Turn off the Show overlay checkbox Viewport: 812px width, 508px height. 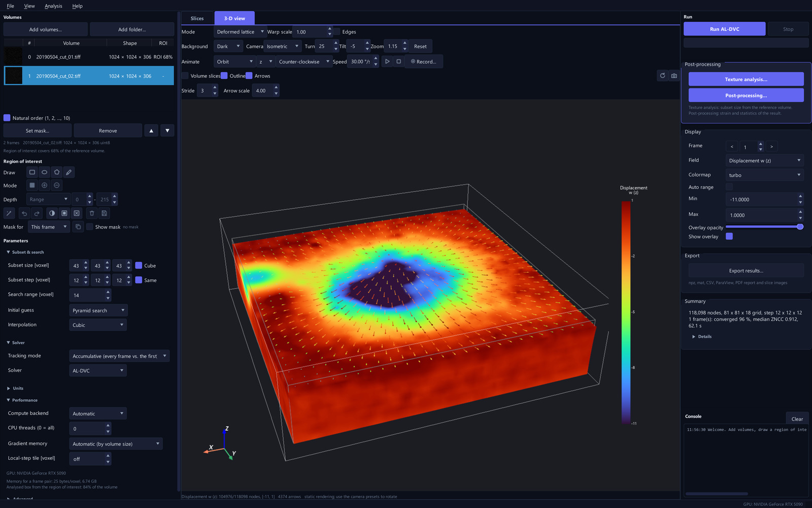729,236
